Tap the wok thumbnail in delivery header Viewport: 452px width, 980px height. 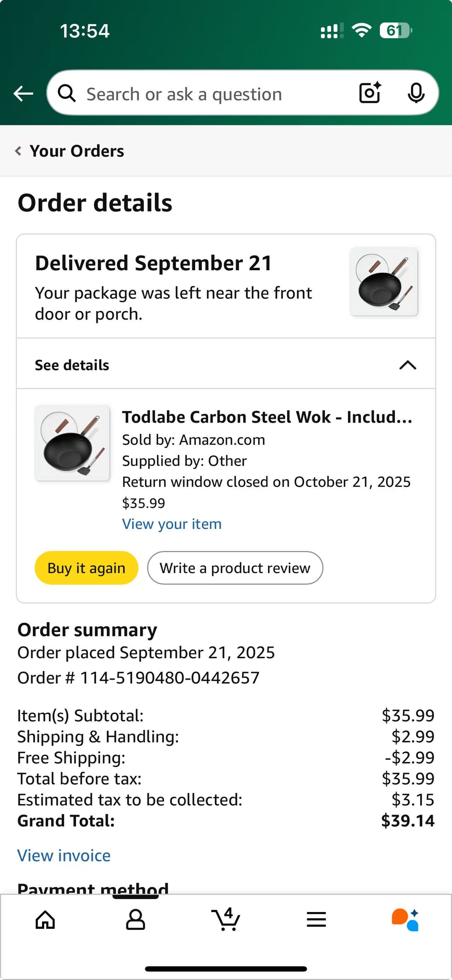[x=383, y=282]
